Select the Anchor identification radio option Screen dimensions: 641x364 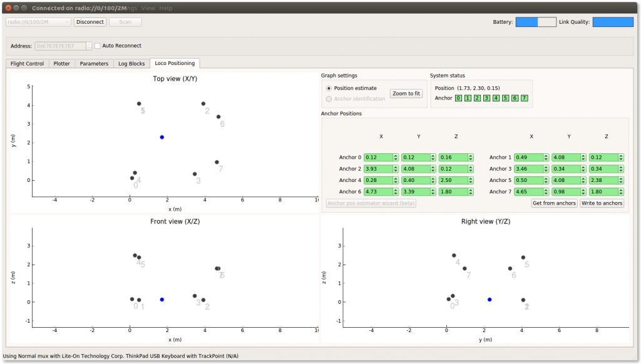pyautogui.click(x=329, y=99)
